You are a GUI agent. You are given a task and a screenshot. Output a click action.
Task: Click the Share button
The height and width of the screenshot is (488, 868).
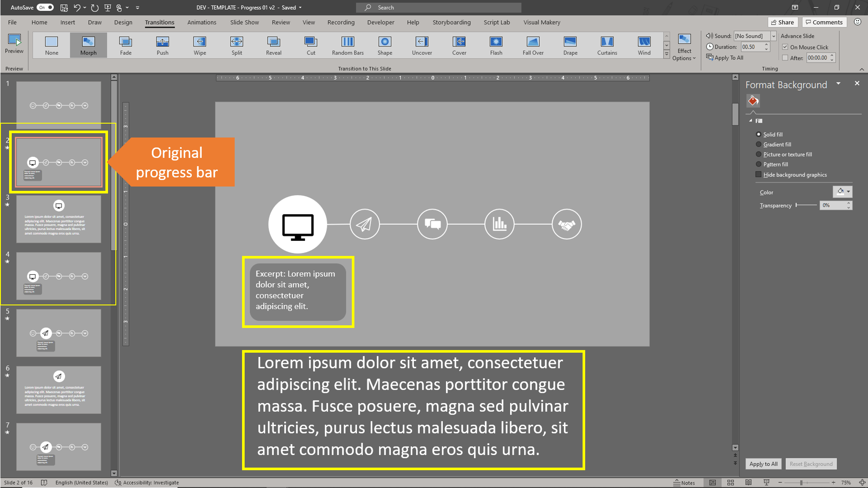[x=783, y=22]
